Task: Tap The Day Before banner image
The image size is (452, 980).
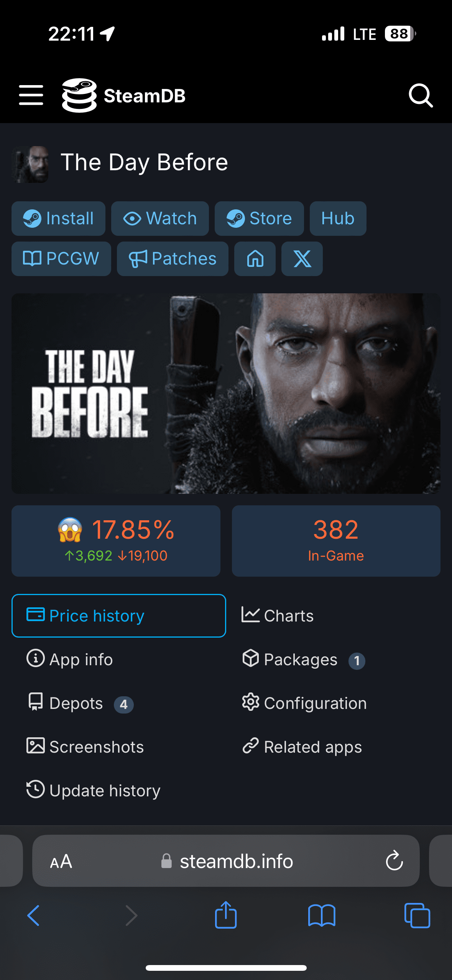Action: [x=226, y=393]
